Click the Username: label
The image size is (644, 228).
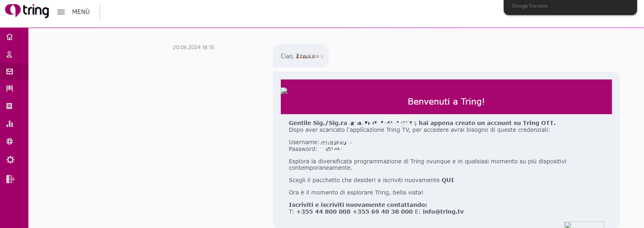point(304,143)
